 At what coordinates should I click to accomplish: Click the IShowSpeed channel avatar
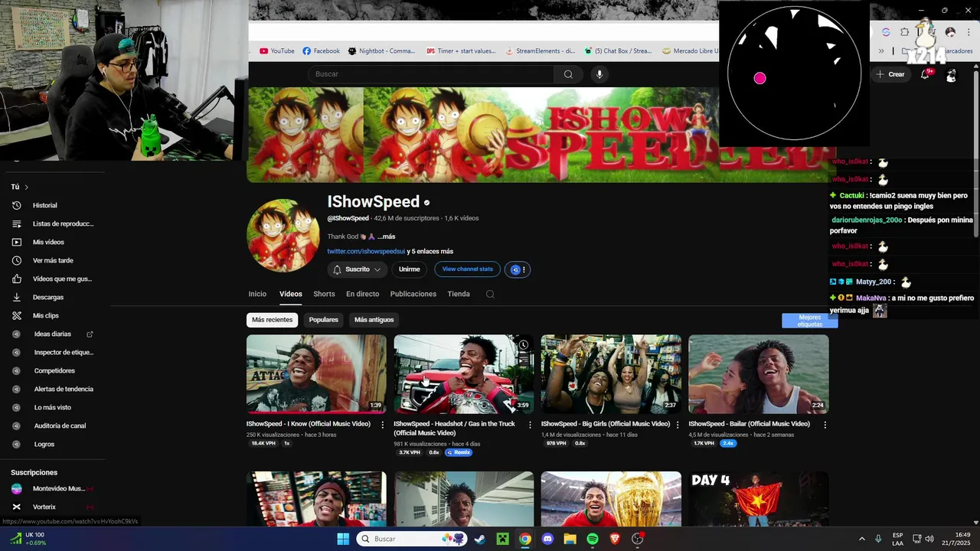283,236
